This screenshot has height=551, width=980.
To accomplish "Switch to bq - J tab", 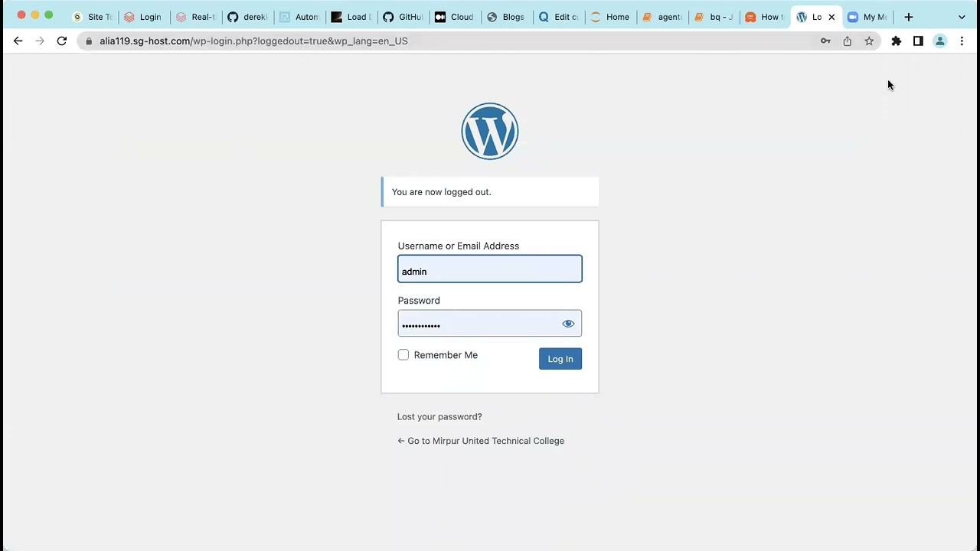I will 714,17.
